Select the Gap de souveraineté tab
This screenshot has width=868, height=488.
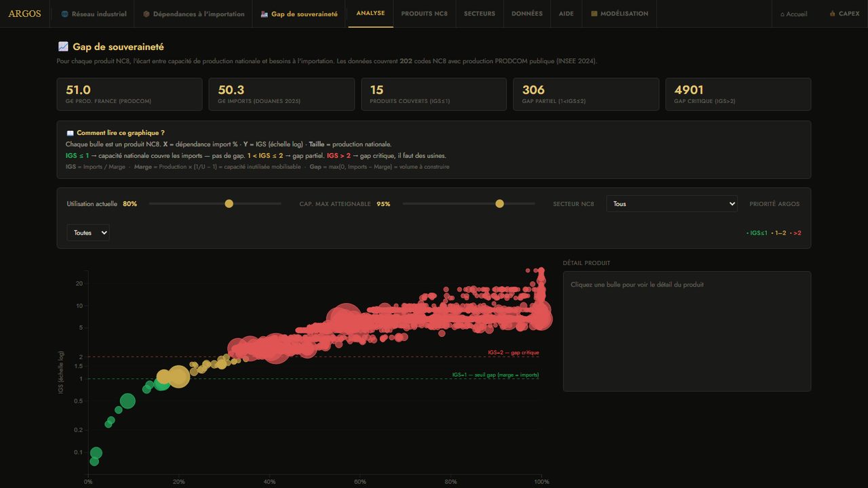point(299,14)
